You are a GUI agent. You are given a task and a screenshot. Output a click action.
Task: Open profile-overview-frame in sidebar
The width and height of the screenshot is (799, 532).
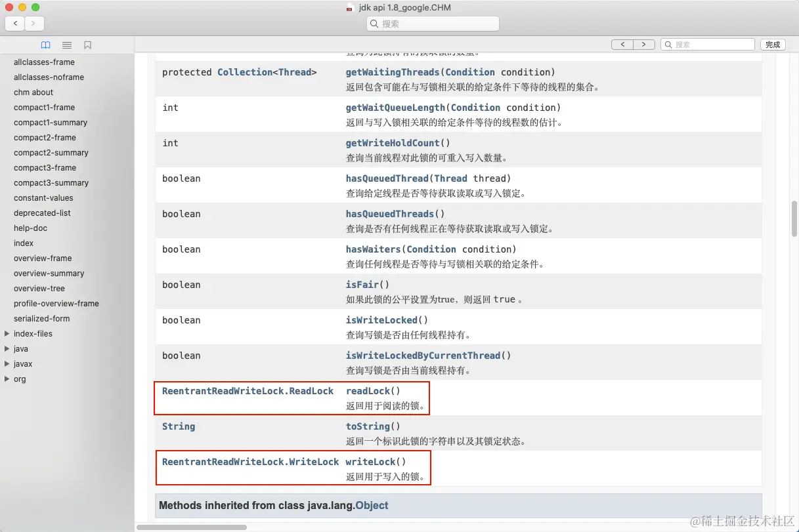point(56,304)
